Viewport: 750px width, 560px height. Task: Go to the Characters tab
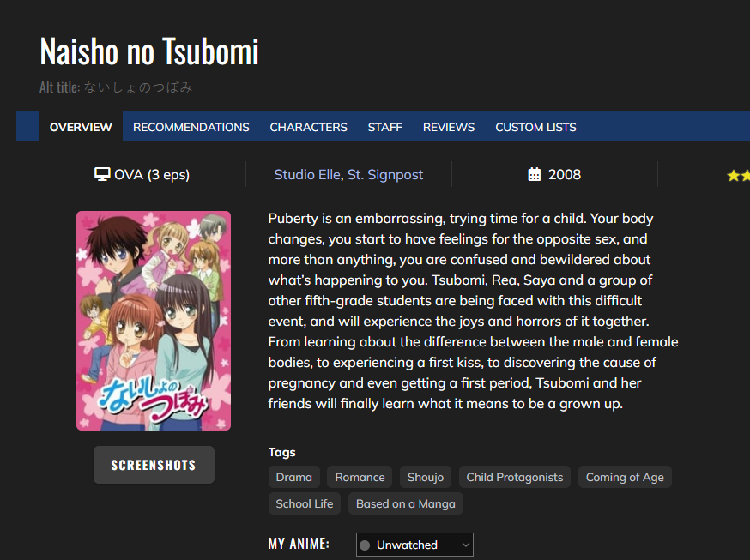tap(308, 127)
